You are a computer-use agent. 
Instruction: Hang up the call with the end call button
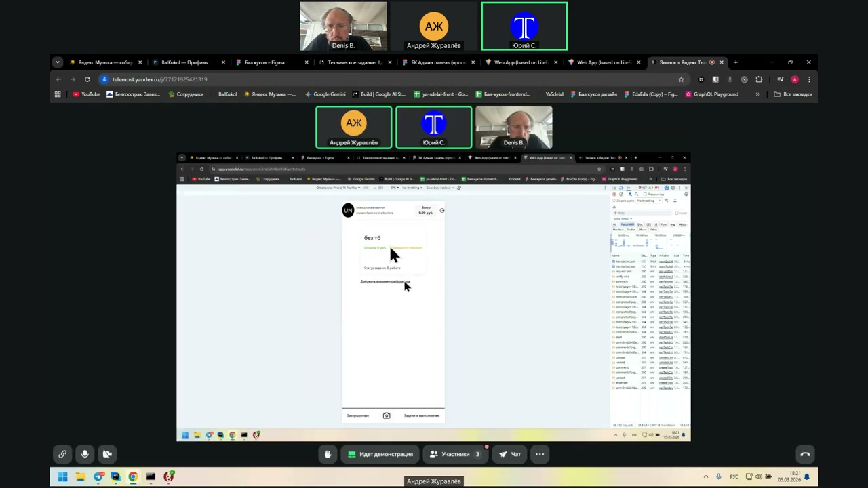coord(805,454)
